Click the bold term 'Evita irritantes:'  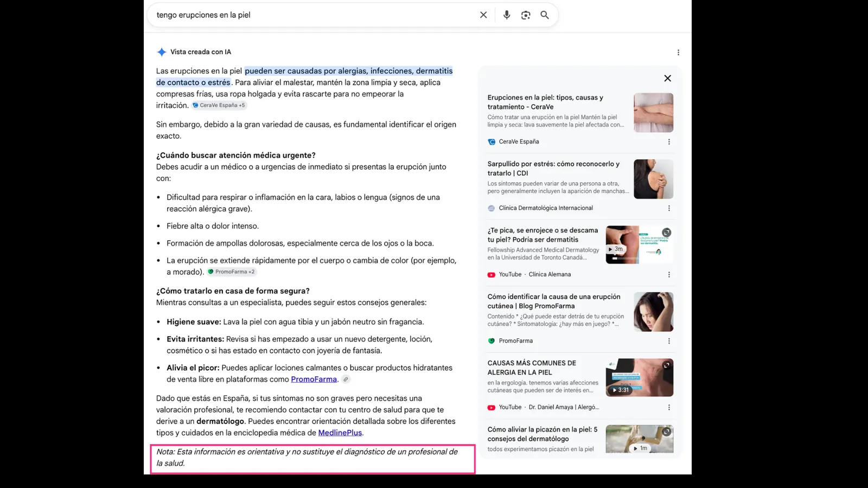[195, 339]
